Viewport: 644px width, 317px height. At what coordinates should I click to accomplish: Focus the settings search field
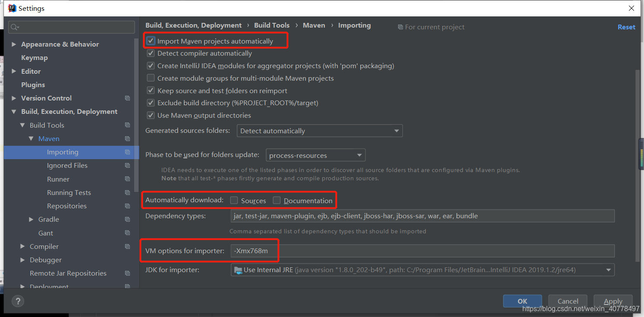tap(72, 27)
